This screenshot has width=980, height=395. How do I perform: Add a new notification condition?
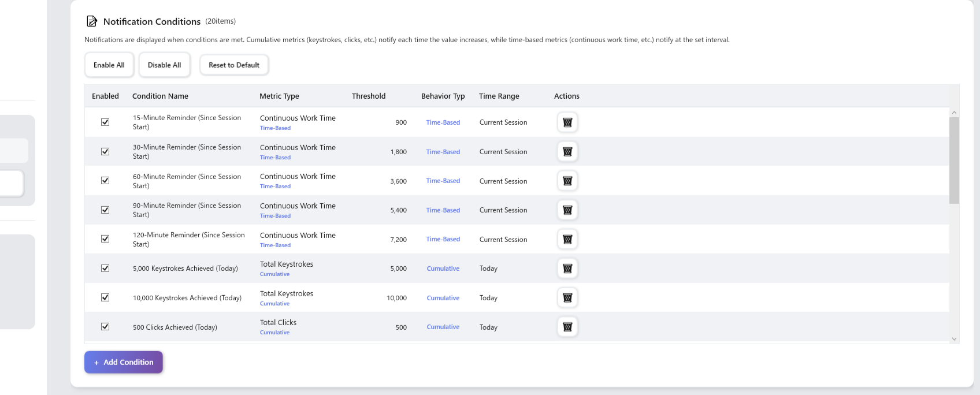pyautogui.click(x=124, y=362)
